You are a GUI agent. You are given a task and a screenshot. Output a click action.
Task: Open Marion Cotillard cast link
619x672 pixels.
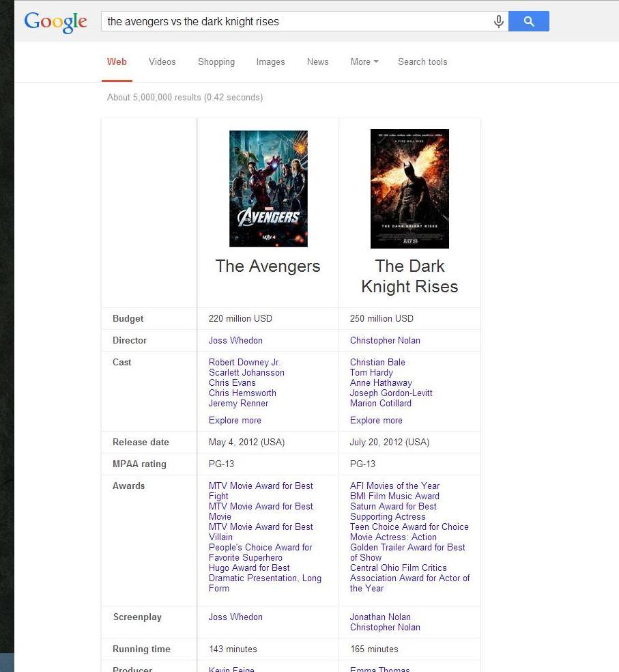point(380,404)
